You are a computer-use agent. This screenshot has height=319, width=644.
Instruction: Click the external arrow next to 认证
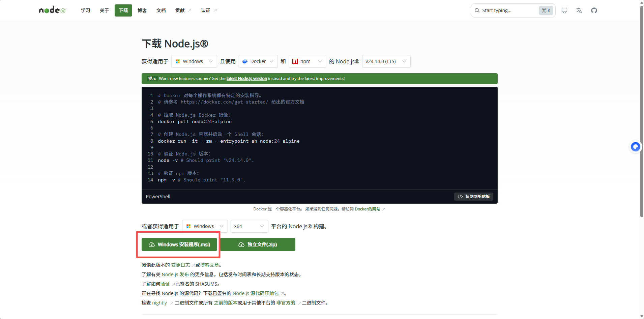215,10
